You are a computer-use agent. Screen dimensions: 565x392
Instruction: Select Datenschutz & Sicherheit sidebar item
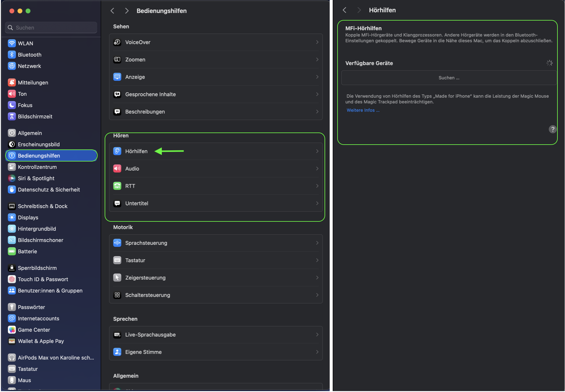[49, 190]
